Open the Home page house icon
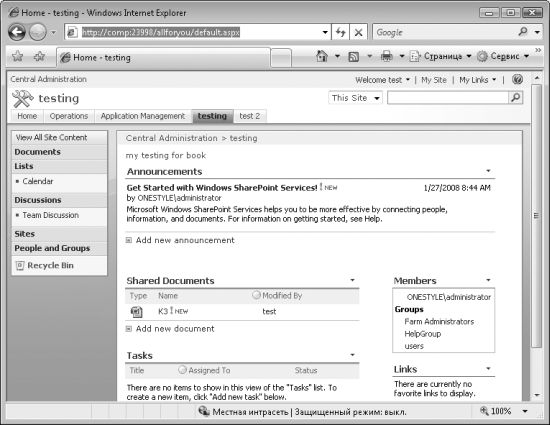Viewport: 550px width, 425px height. pyautogui.click(x=322, y=56)
